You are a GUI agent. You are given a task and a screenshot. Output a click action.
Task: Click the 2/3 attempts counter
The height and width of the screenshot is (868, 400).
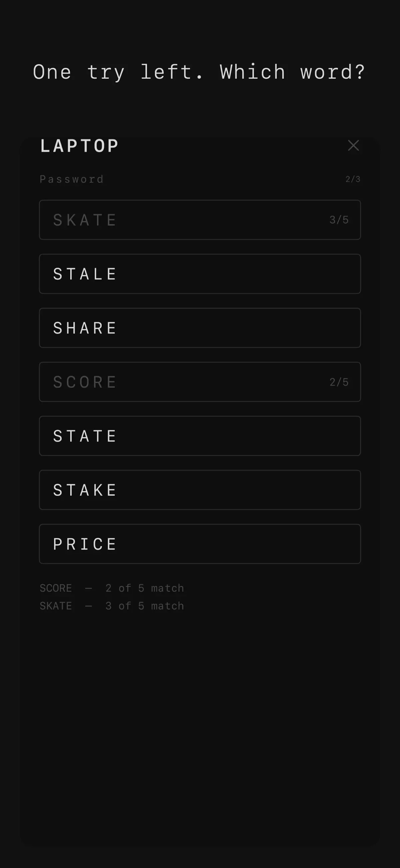tap(353, 179)
